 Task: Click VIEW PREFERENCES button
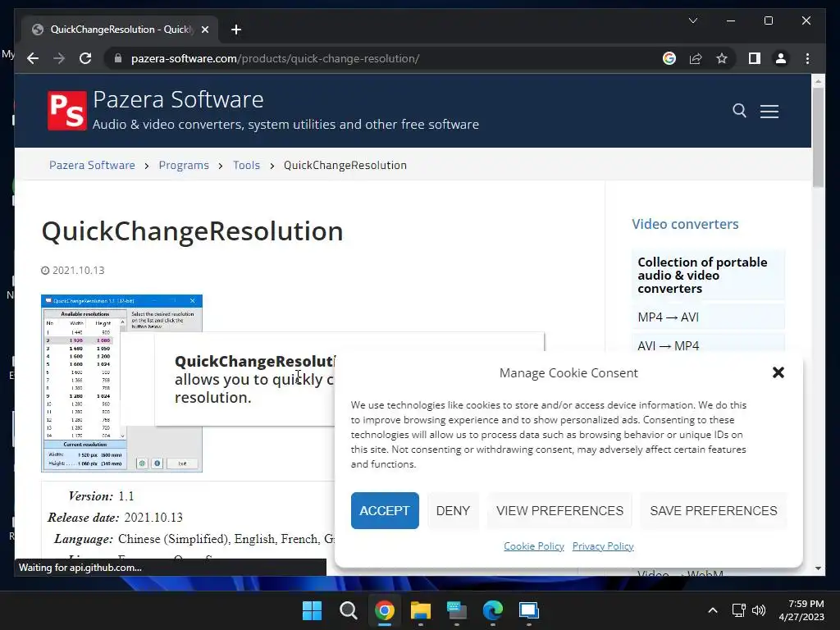559,510
